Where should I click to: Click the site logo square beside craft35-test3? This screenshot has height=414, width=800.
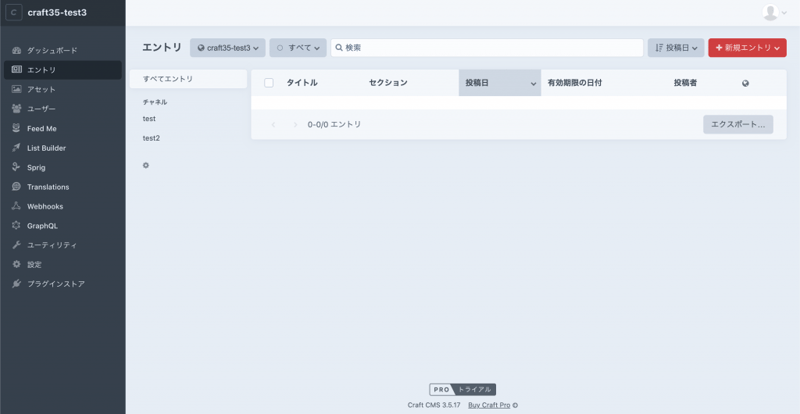pos(14,13)
